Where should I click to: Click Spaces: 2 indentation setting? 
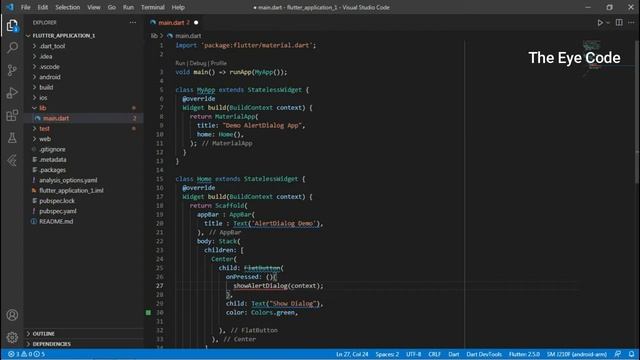coord(387,354)
